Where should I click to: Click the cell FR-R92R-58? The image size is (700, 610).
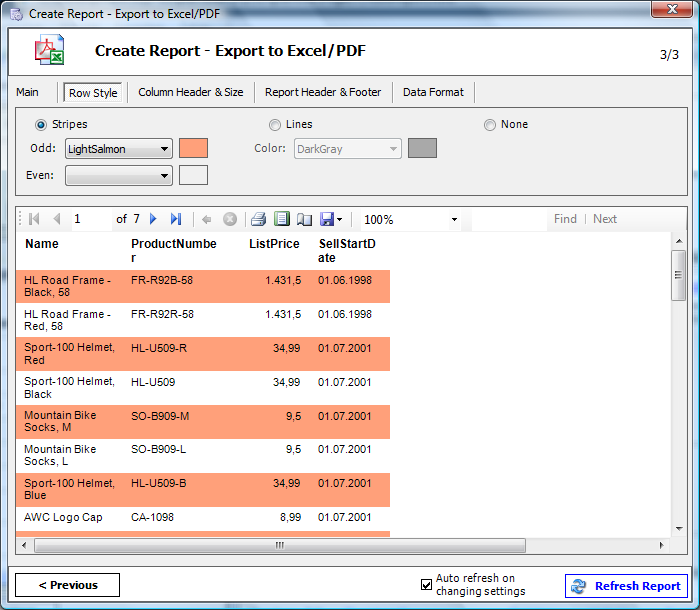pos(162,314)
